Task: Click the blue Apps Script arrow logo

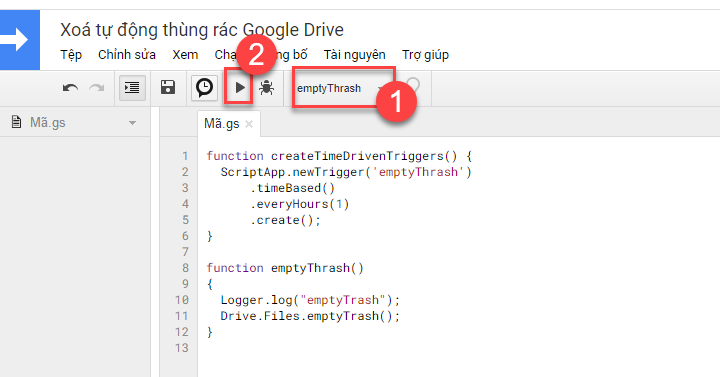Action: (20, 40)
